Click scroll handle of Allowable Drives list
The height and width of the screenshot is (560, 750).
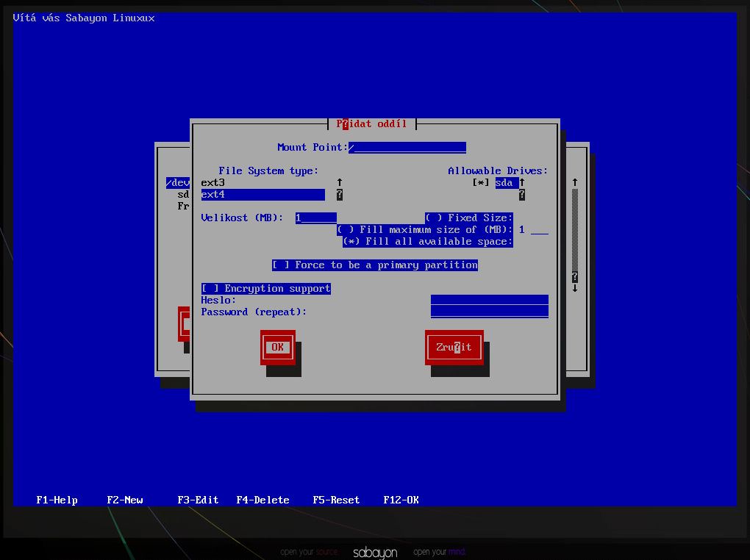[522, 195]
